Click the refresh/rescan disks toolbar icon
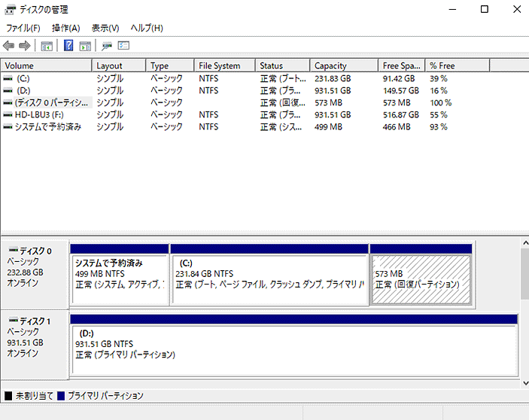529x420 pixels. [x=107, y=46]
